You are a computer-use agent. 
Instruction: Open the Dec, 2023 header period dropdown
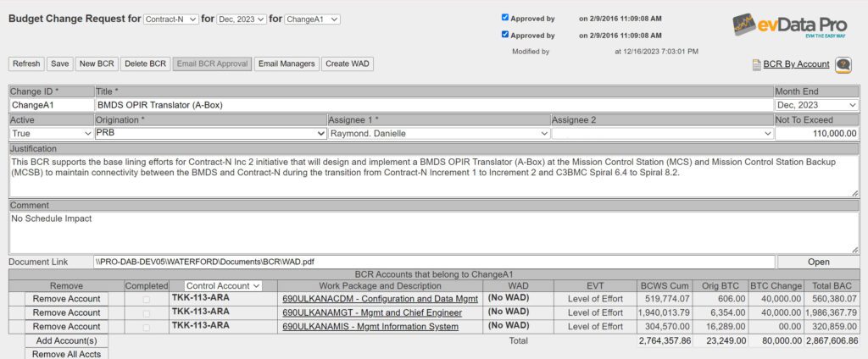(x=242, y=19)
